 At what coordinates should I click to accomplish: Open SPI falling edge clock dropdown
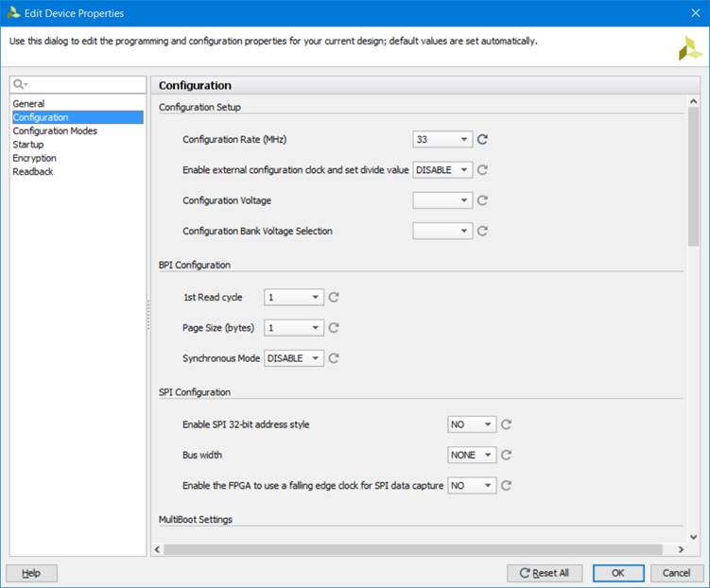pyautogui.click(x=472, y=485)
